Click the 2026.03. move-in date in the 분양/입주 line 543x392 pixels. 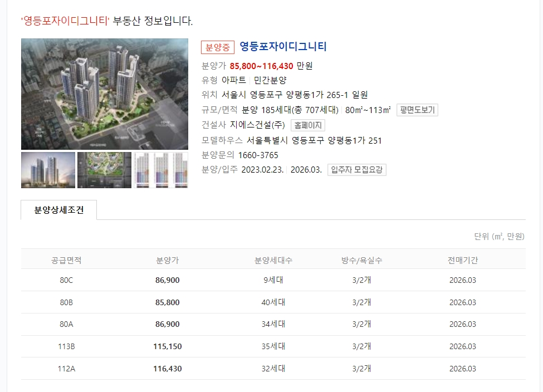(306, 170)
